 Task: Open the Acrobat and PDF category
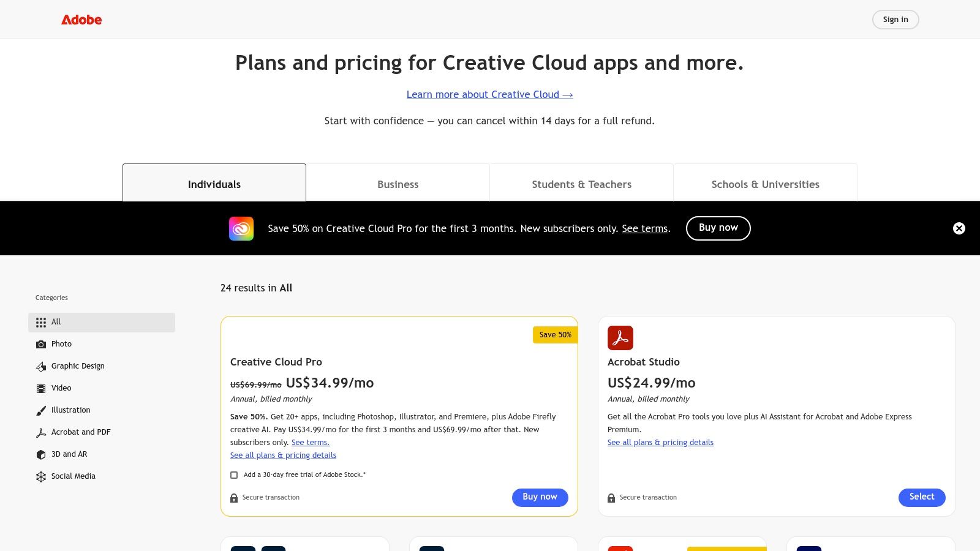tap(80, 432)
